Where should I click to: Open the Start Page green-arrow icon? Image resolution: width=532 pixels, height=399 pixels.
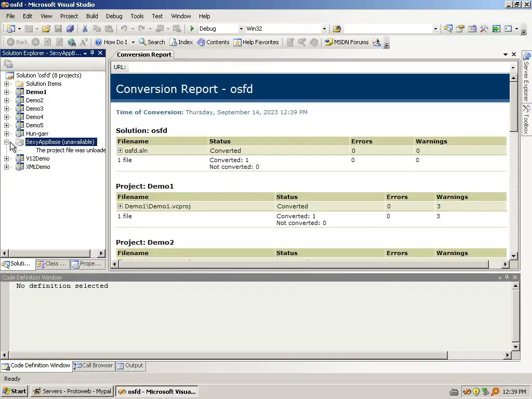pos(496,29)
